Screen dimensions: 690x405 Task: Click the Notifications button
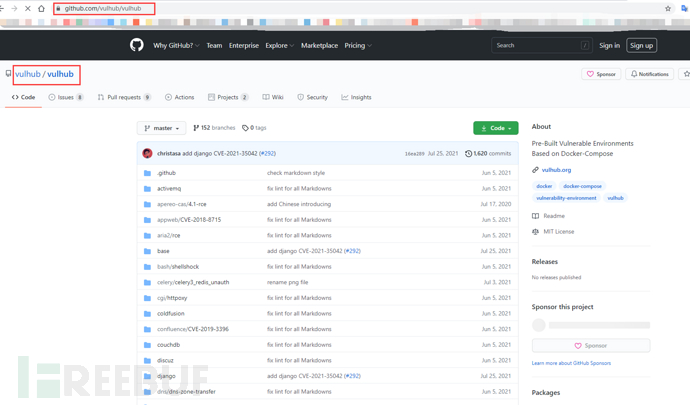click(650, 74)
